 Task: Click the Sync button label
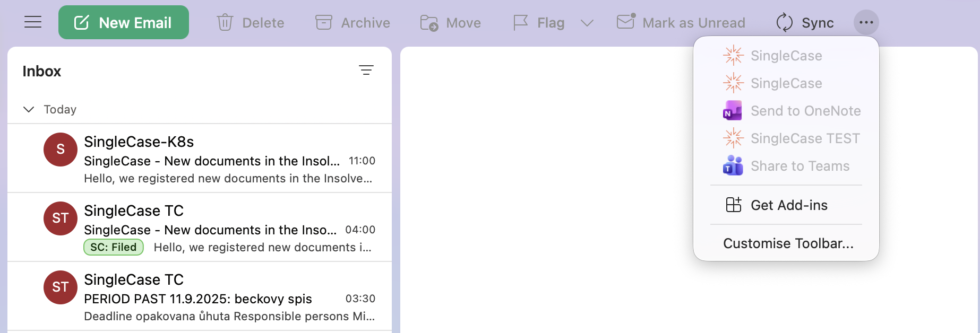[x=818, y=23]
